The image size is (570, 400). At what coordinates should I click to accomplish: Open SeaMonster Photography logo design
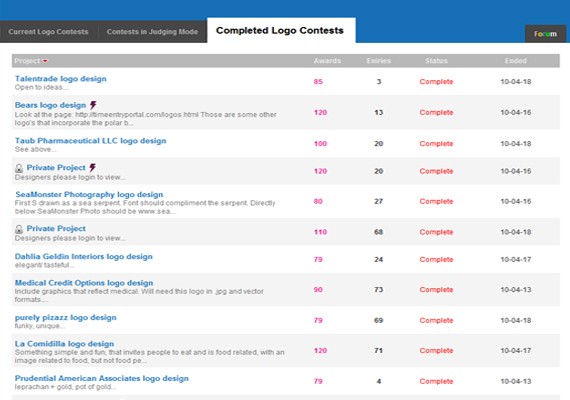tap(89, 195)
